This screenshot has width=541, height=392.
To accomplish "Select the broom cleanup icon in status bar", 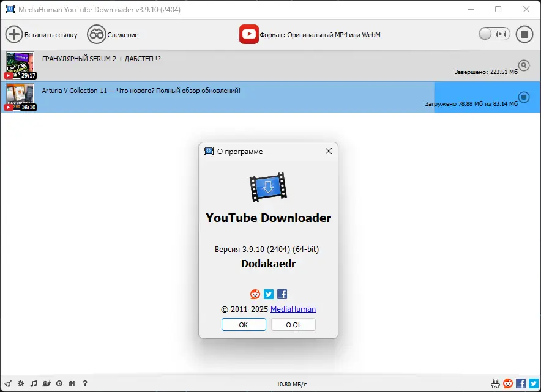I will pyautogui.click(x=7, y=383).
